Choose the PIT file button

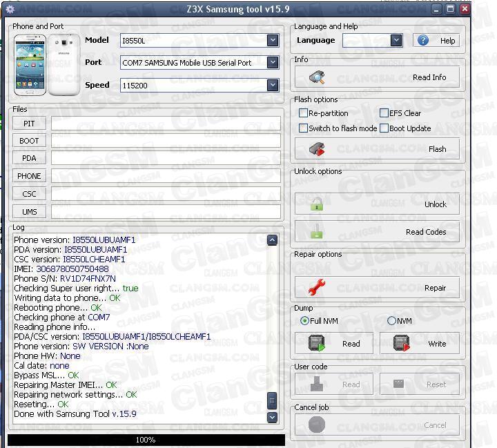pyautogui.click(x=29, y=123)
